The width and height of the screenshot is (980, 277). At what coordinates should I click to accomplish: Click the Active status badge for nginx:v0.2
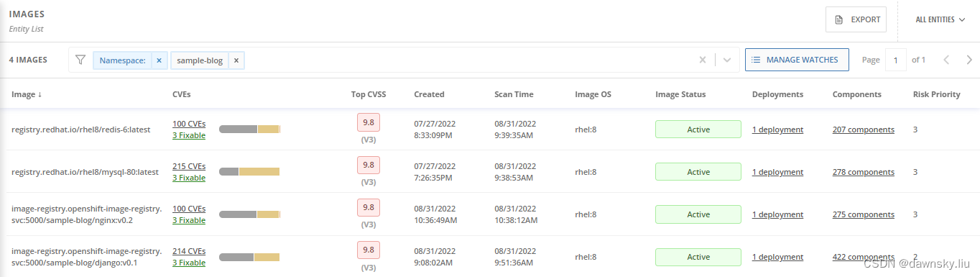pos(698,214)
